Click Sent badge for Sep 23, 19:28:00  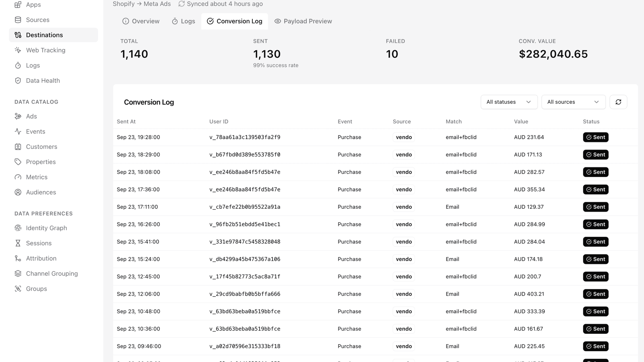click(x=596, y=137)
